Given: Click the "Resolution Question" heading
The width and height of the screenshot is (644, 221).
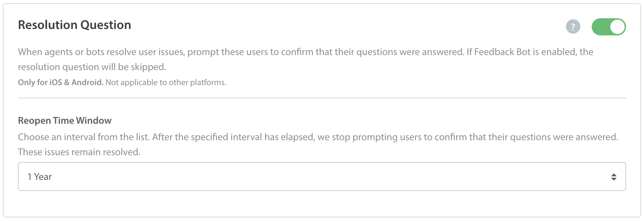Looking at the screenshot, I should 75,25.
